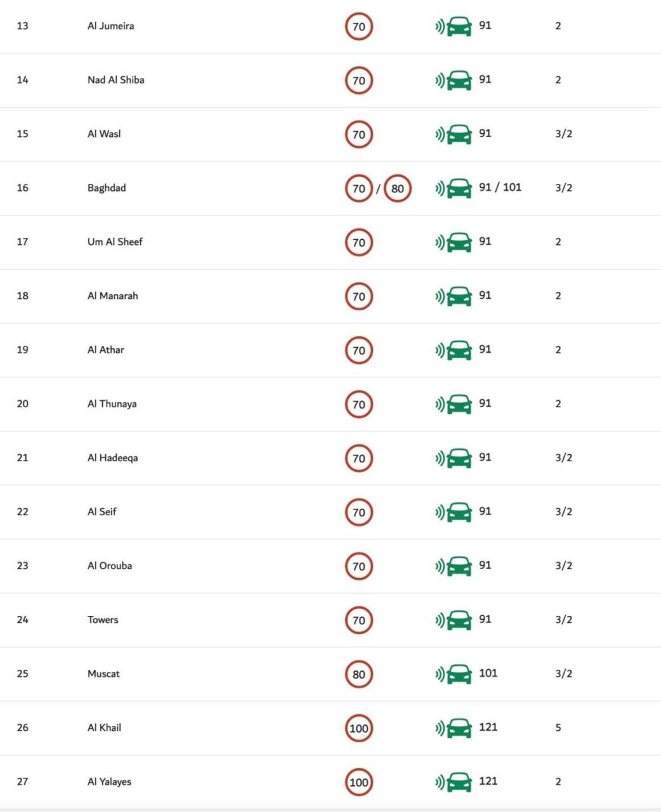Click the radar car icon for Al Athar
This screenshot has height=812, width=661.
pyautogui.click(x=454, y=350)
